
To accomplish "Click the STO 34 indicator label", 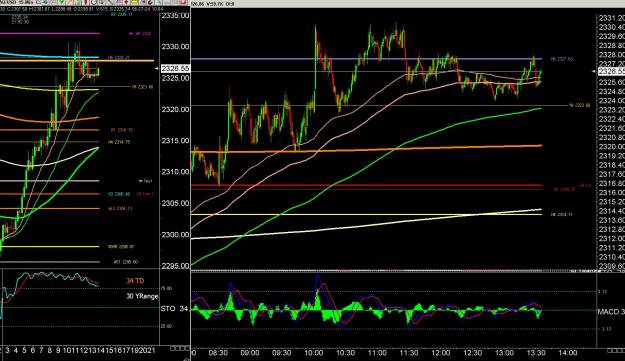I will 175,309.
